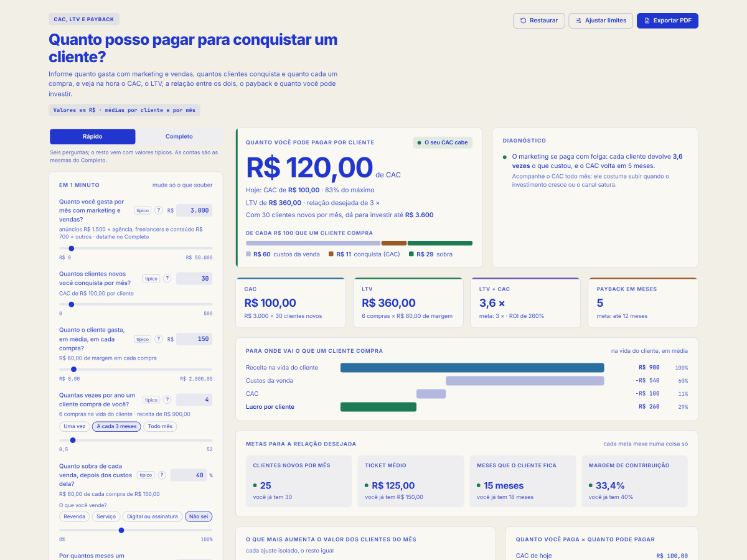This screenshot has width=747, height=560.
Task: Click the CAC card value 'R$ 100,00'
Action: (270, 303)
